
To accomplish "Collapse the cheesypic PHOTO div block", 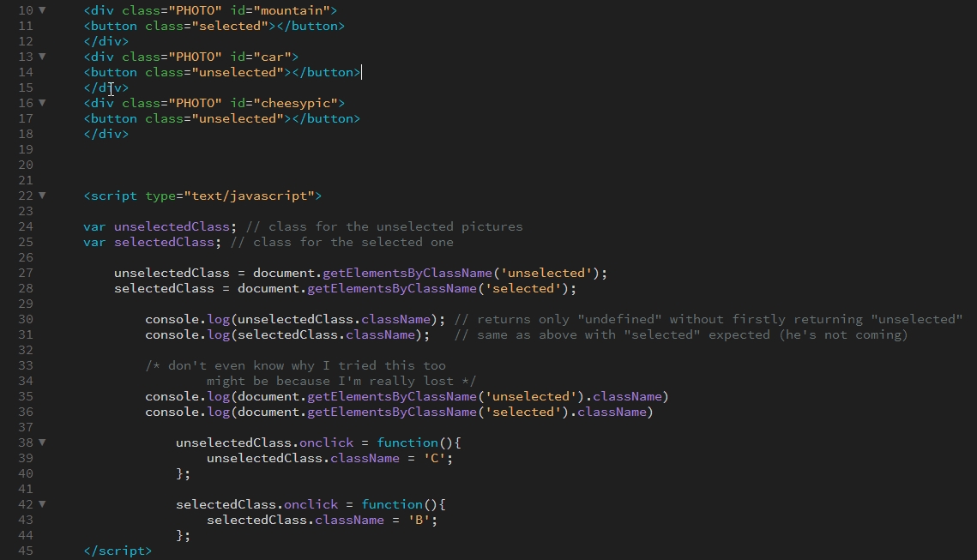I will 41,103.
